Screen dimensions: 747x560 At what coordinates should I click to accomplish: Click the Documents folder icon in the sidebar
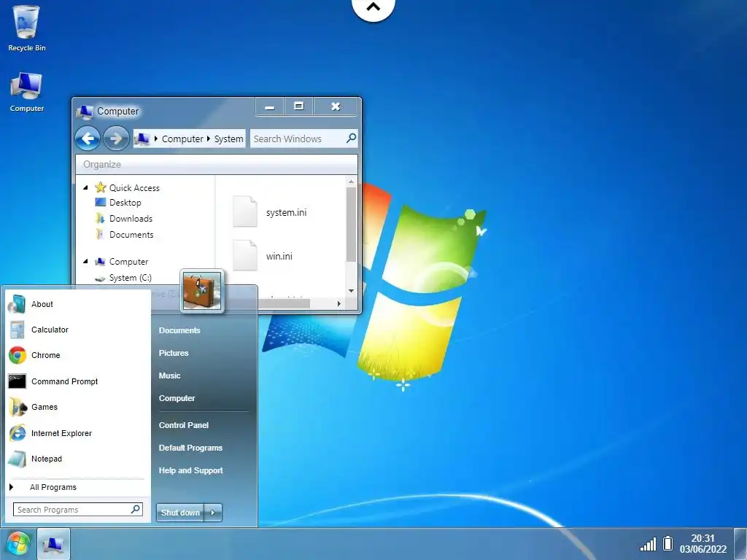click(x=99, y=234)
